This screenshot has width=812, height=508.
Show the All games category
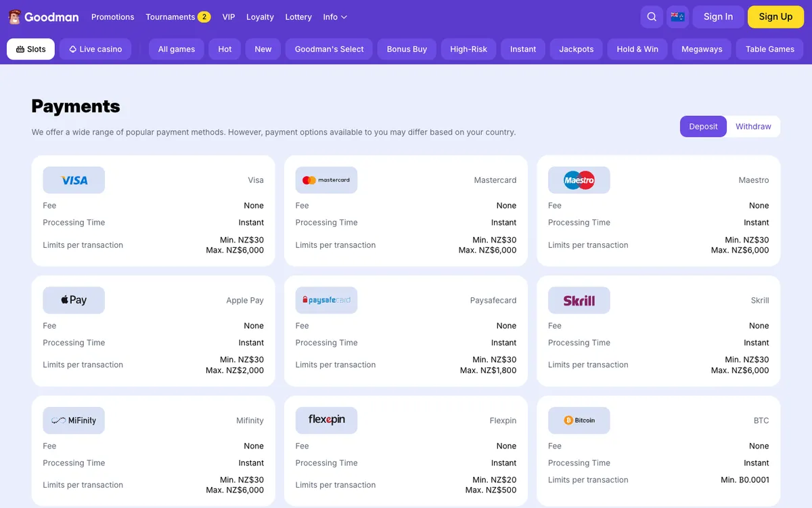click(177, 49)
